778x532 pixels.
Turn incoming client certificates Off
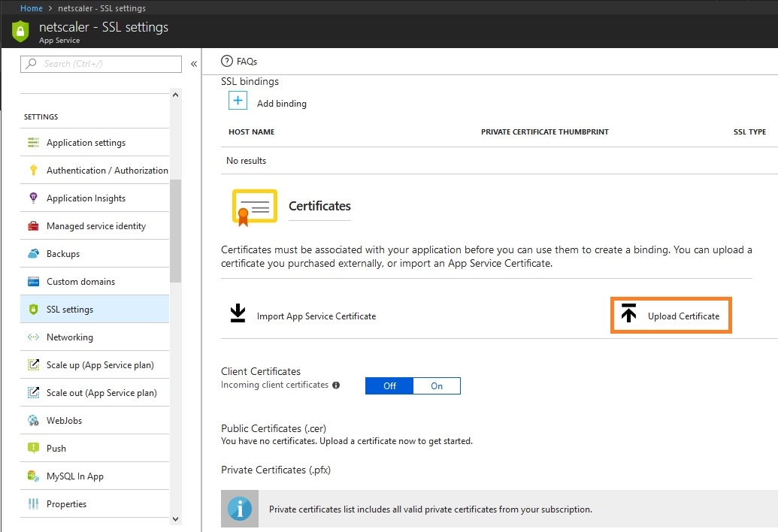click(389, 385)
